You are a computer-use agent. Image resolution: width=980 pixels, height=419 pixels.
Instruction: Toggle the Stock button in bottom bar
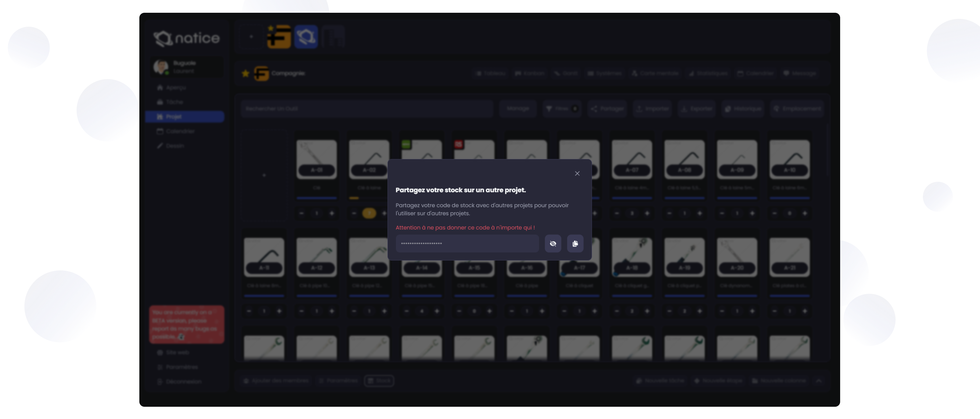click(x=379, y=381)
